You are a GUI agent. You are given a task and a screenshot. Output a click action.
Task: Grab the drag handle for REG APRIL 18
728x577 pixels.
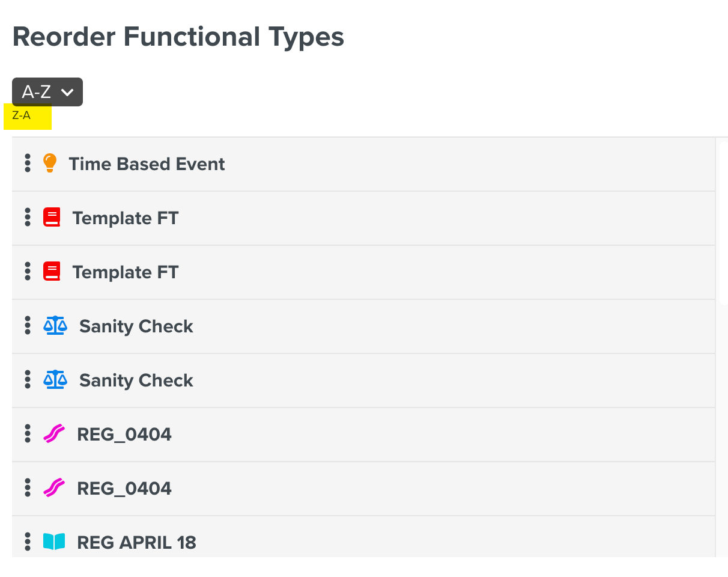click(x=28, y=542)
